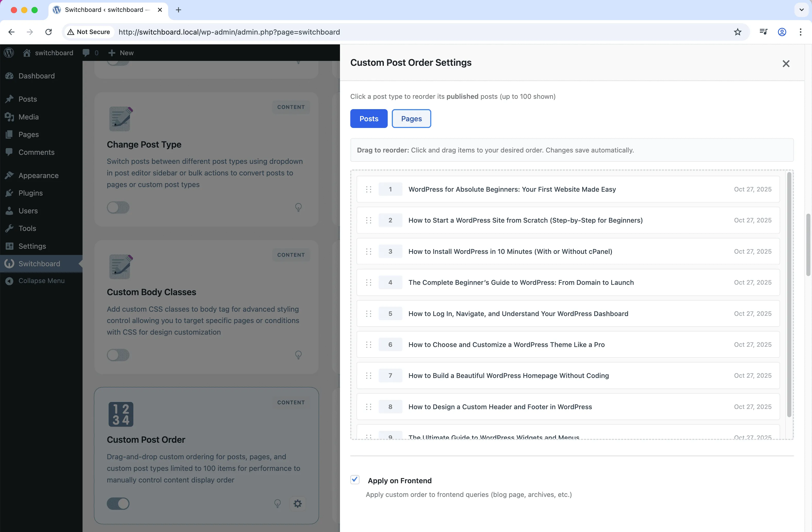This screenshot has height=532, width=812.
Task: Click the gear icon on Custom Post Order card
Action: point(297,503)
